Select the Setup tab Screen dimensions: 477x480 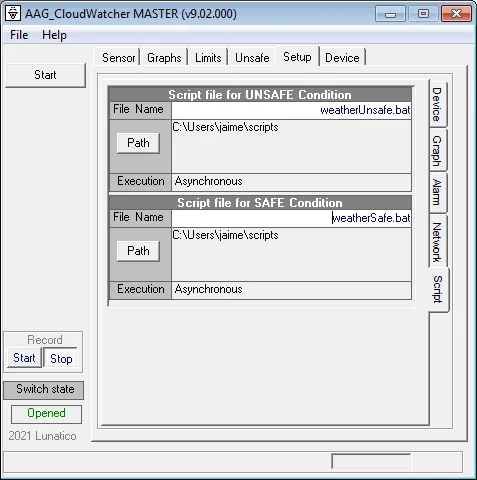tap(297, 57)
